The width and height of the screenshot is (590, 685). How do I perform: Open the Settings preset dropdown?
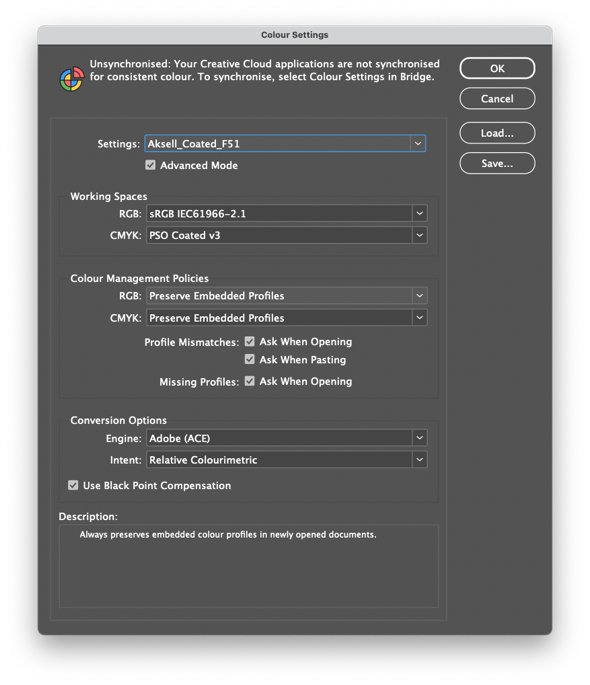pyautogui.click(x=417, y=143)
